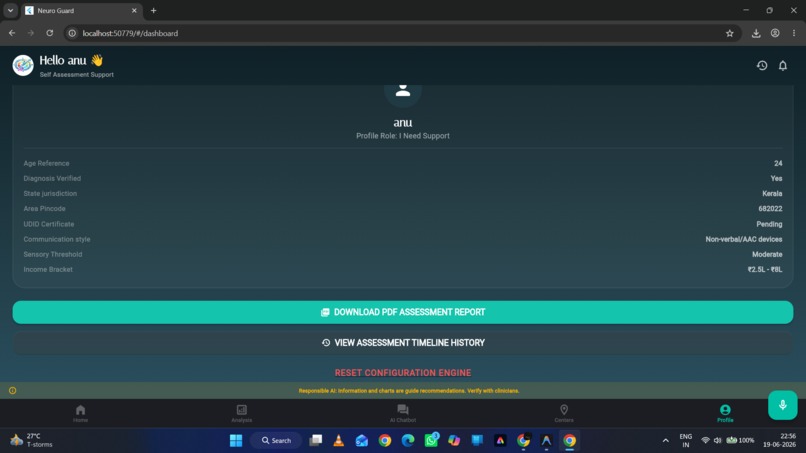Screen dimensions: 806x453
Task: Click the Hello anu greeting
Action: pyautogui.click(x=71, y=60)
